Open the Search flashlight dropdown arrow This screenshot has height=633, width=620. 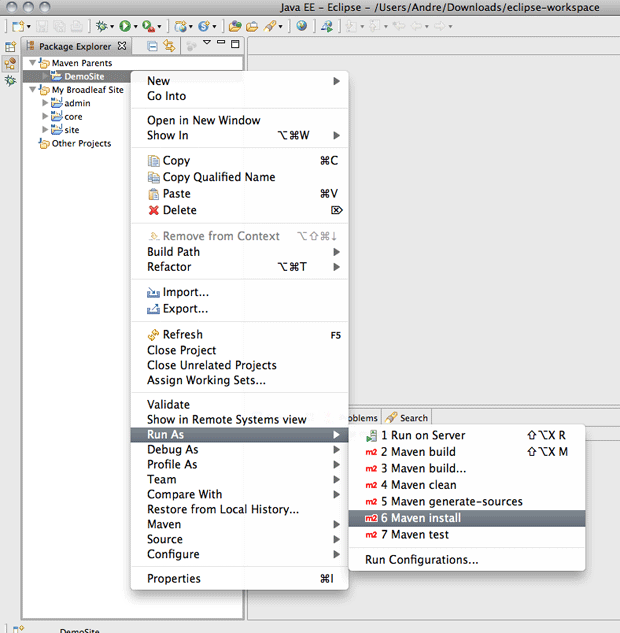(280, 27)
